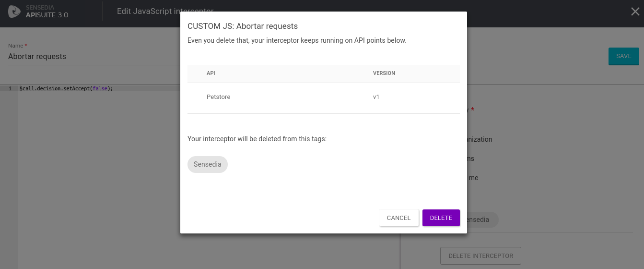Click the SAVE button behind the dialog
Screen dimensions: 644x269
coord(623,56)
